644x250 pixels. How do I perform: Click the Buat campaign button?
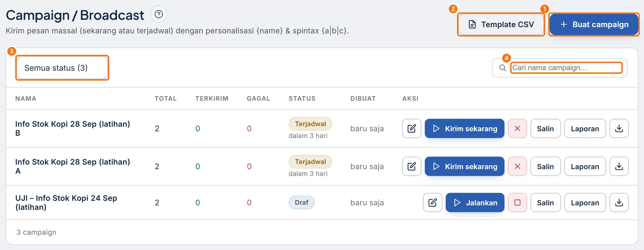pyautogui.click(x=594, y=24)
